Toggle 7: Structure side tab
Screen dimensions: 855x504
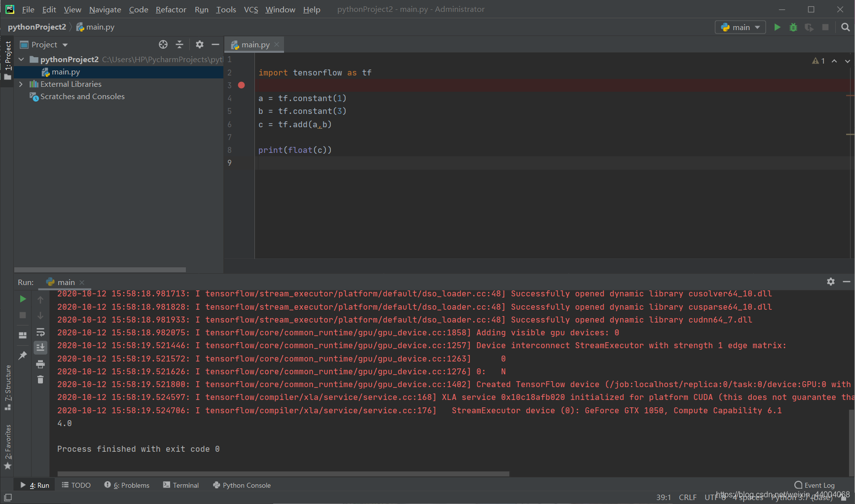[7, 388]
